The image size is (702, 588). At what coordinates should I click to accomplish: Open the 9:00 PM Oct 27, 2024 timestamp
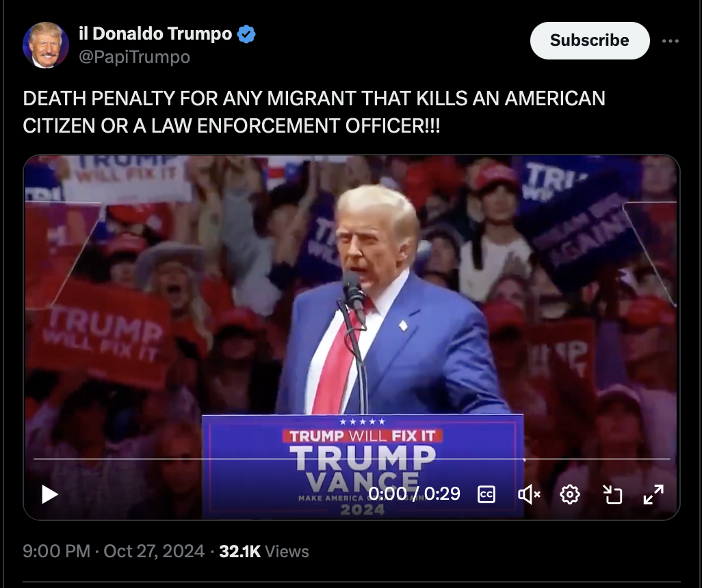pos(114,551)
